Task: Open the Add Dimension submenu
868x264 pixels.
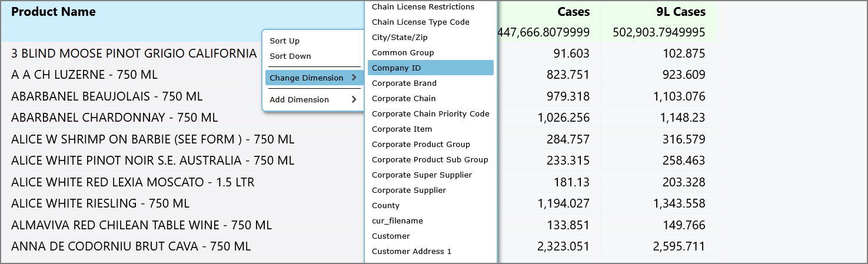Action: click(313, 99)
